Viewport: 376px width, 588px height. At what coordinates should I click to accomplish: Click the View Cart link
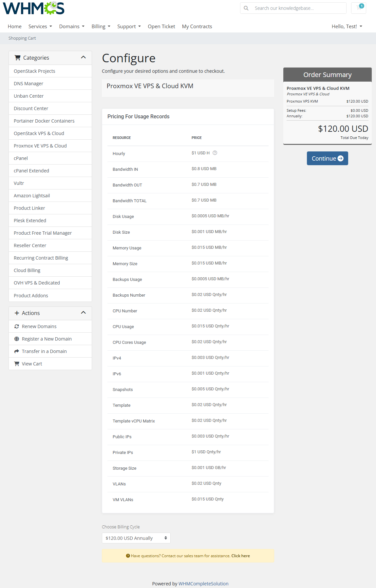click(x=50, y=364)
